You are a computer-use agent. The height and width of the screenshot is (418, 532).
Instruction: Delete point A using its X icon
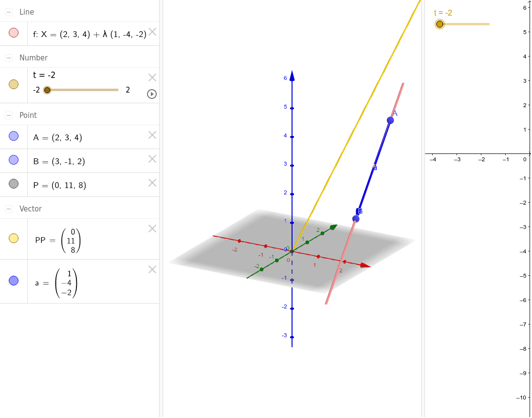[x=152, y=135]
